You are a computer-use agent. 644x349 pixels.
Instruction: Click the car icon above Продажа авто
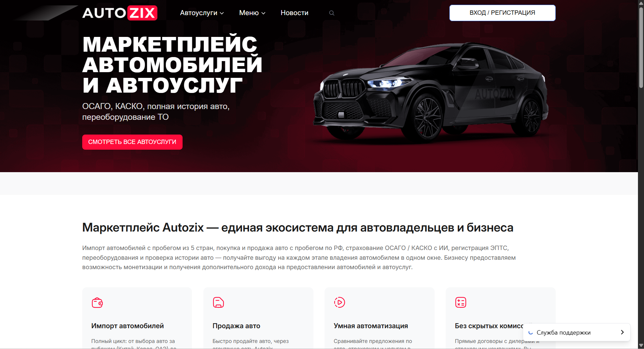[x=218, y=302]
